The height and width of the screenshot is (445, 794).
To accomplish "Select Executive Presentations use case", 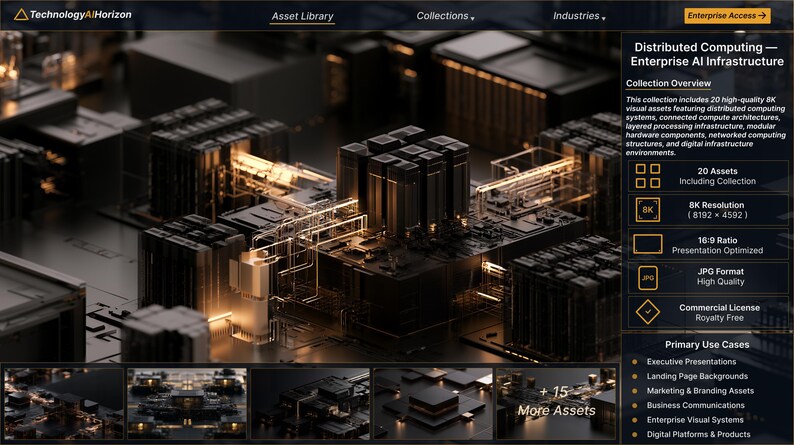I will coord(691,361).
